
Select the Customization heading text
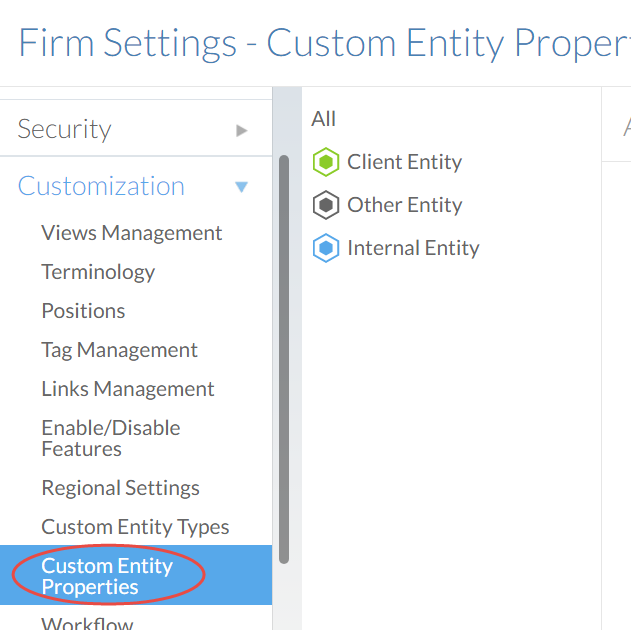(x=101, y=186)
